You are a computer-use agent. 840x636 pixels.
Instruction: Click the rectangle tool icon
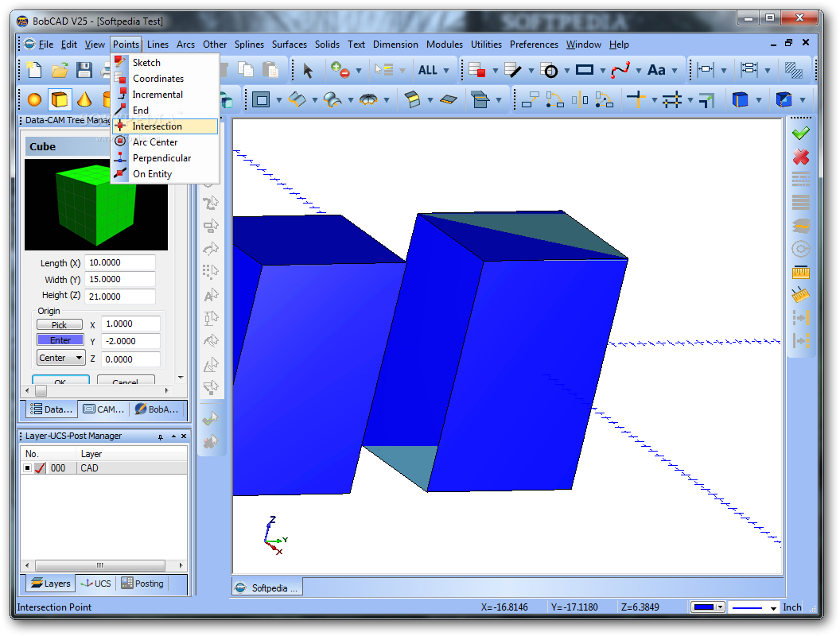[585, 70]
